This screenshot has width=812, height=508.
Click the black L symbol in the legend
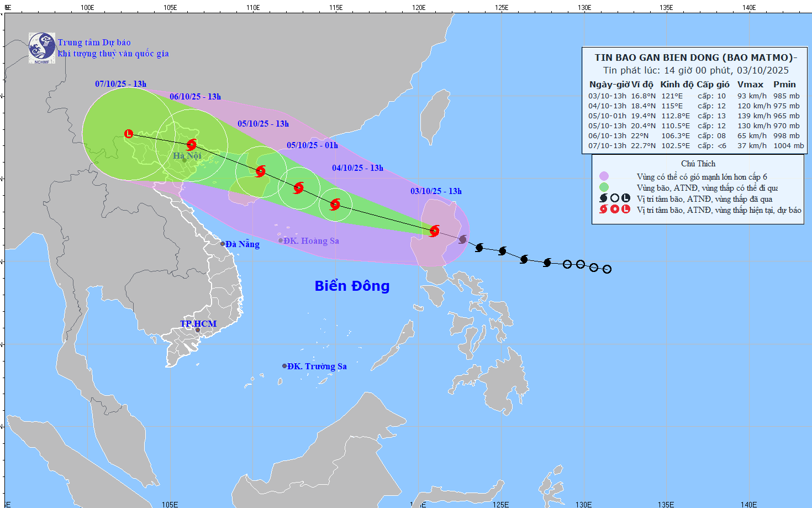click(x=626, y=198)
